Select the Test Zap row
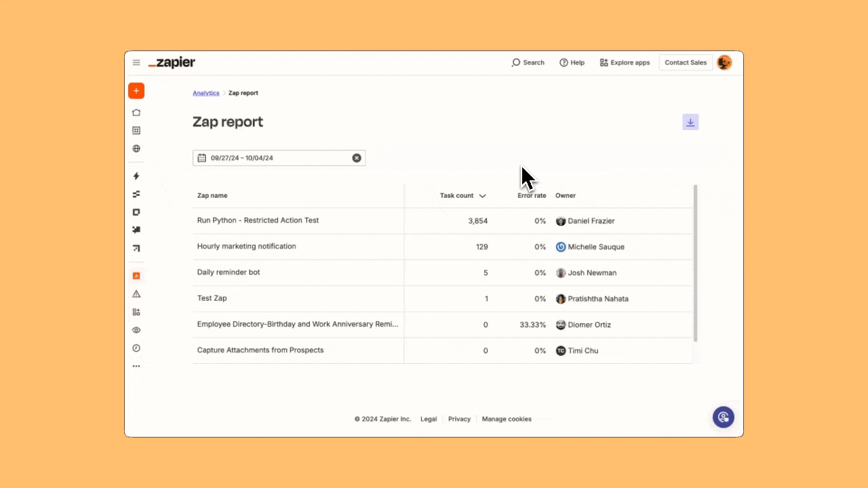 click(x=443, y=299)
